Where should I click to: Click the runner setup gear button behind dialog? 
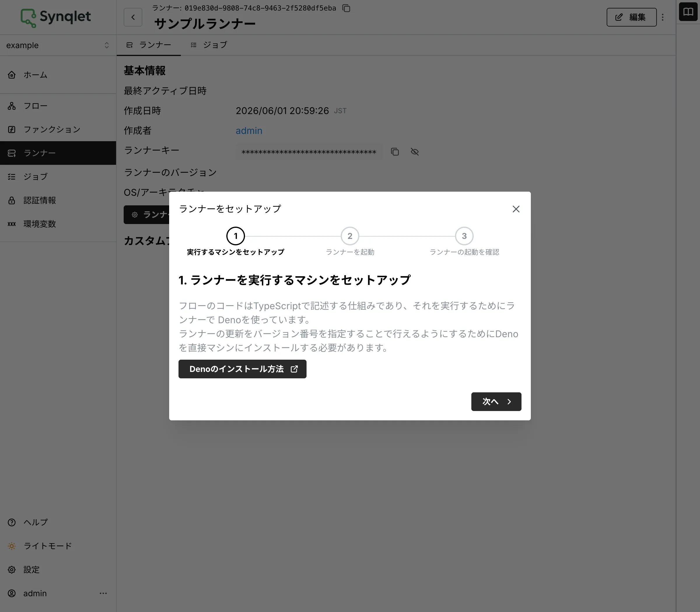(146, 214)
